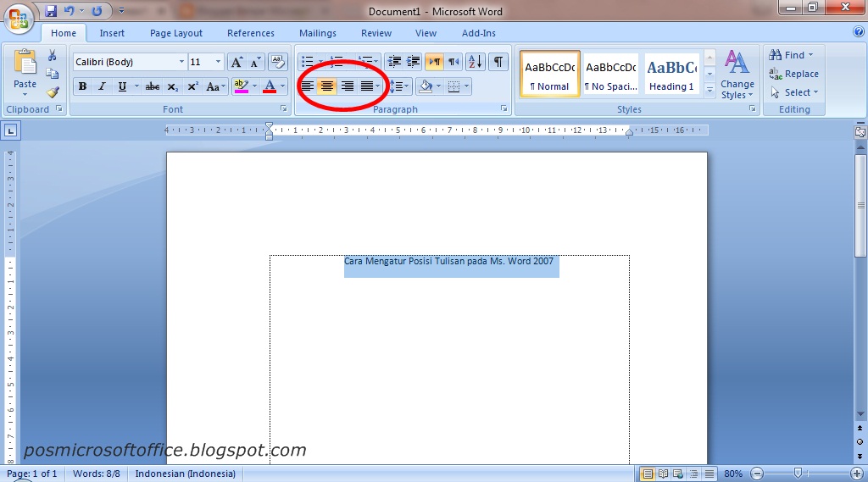868x482 pixels.
Task: Open the Borders dropdown arrow
Action: [467, 86]
